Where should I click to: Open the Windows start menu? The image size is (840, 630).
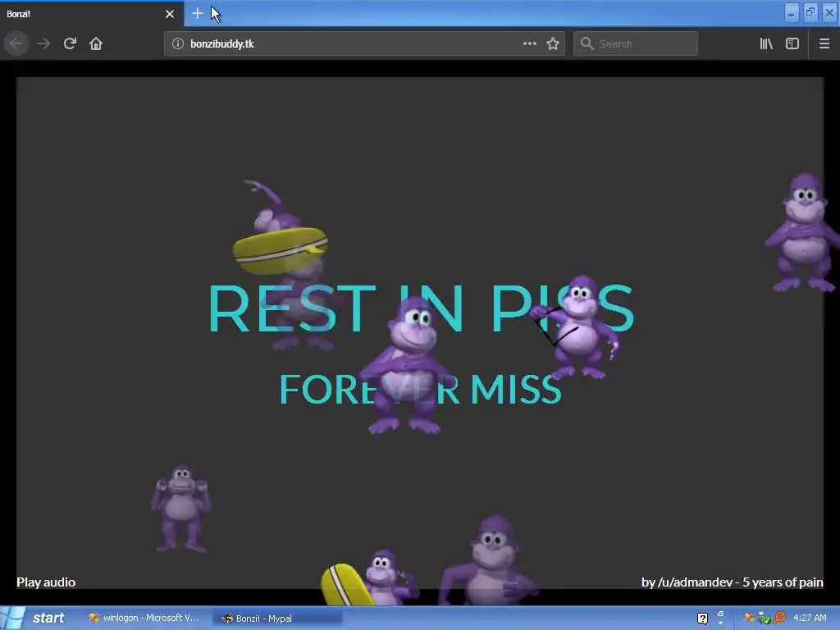36,619
